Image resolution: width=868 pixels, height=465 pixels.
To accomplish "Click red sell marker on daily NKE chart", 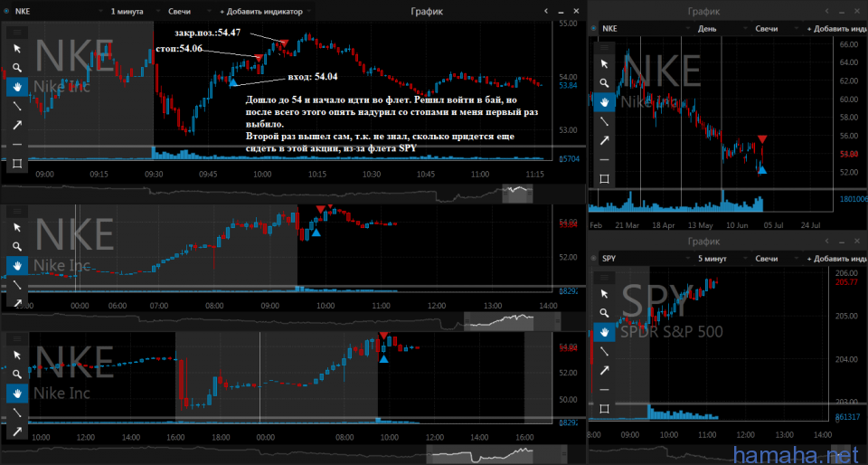I will 762,139.
